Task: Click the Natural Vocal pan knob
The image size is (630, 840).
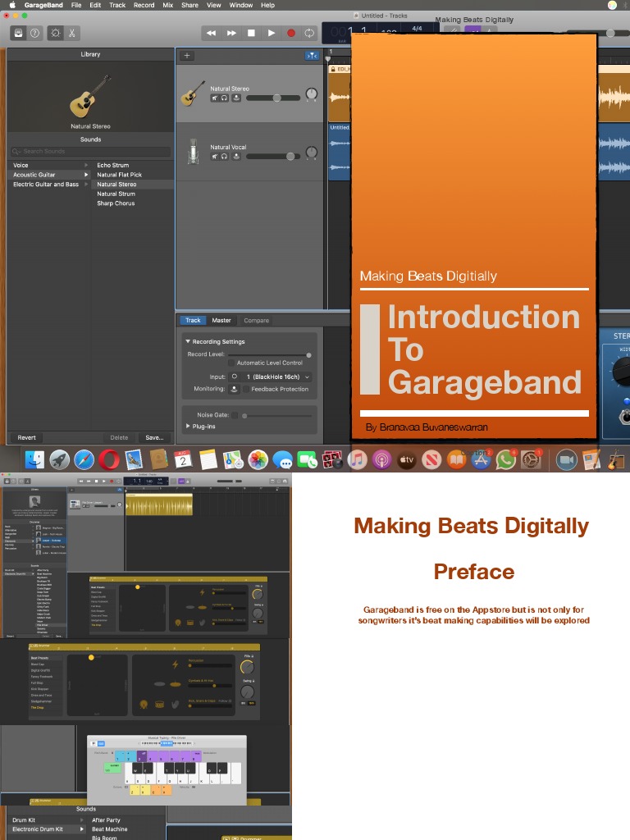Action: [x=311, y=153]
